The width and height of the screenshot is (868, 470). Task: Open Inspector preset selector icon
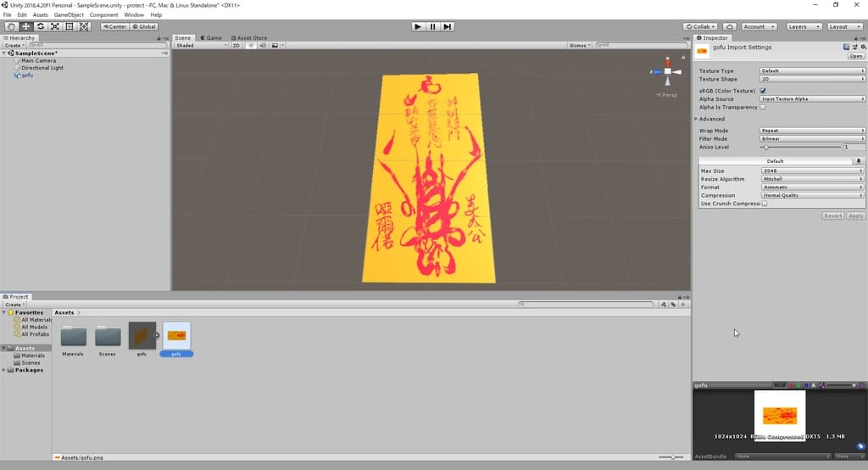854,48
